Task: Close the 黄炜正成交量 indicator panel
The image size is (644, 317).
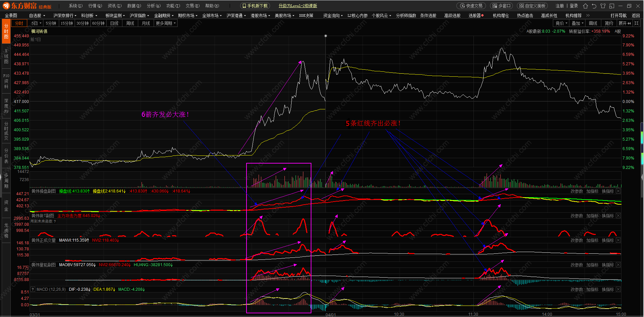Action: tap(618, 240)
